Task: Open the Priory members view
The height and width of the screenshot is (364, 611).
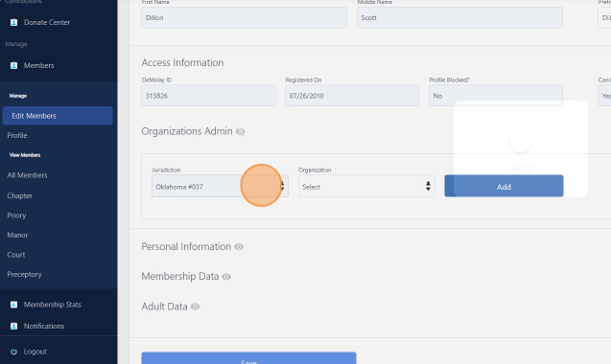Action: point(16,216)
